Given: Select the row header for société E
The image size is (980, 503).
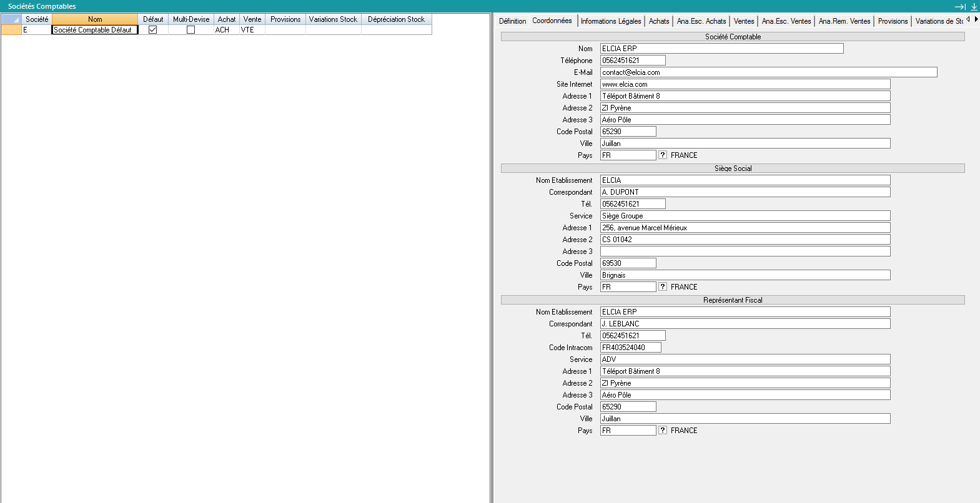Looking at the screenshot, I should coord(11,30).
